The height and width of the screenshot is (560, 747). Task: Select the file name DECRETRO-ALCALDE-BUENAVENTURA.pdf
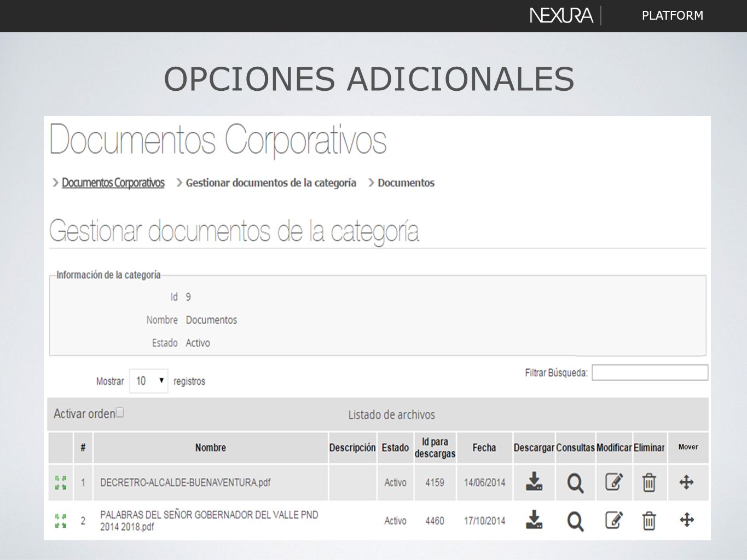(185, 482)
